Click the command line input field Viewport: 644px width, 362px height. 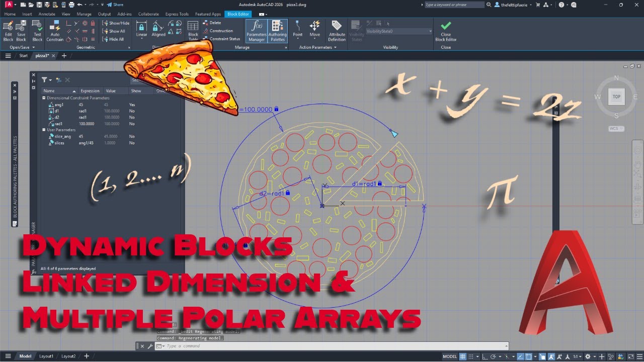(x=335, y=346)
